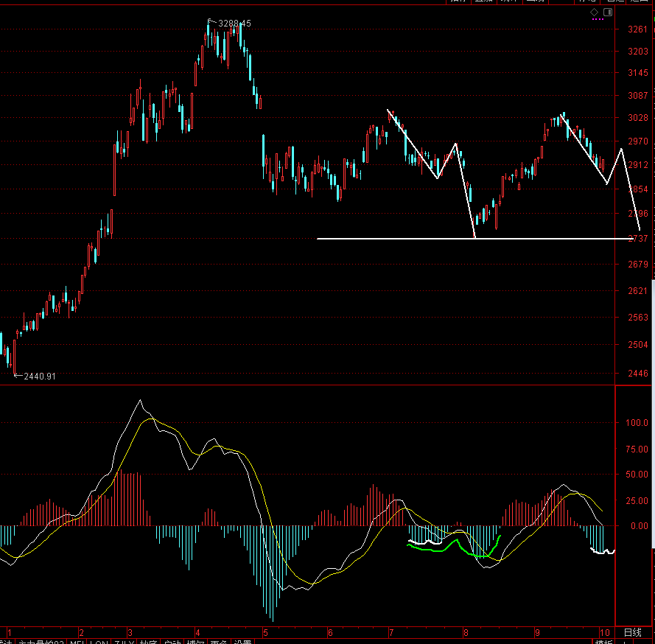655x644 pixels.
Task: Click the 2912 price axis label
Action: click(x=638, y=165)
